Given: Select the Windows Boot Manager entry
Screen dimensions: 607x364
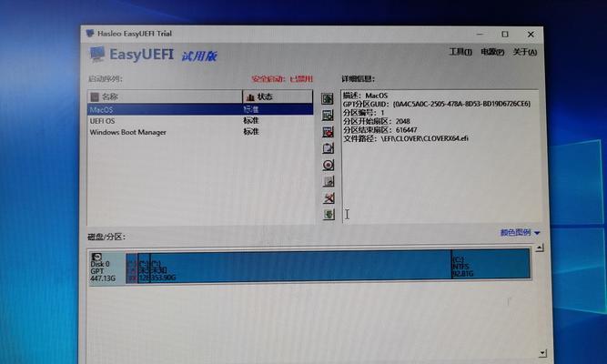Looking at the screenshot, I should click(200, 132).
